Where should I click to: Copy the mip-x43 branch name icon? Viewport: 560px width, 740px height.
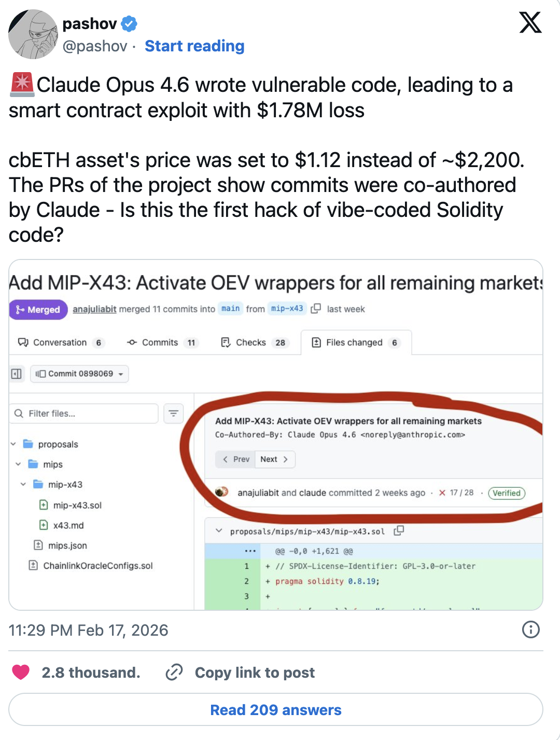315,308
